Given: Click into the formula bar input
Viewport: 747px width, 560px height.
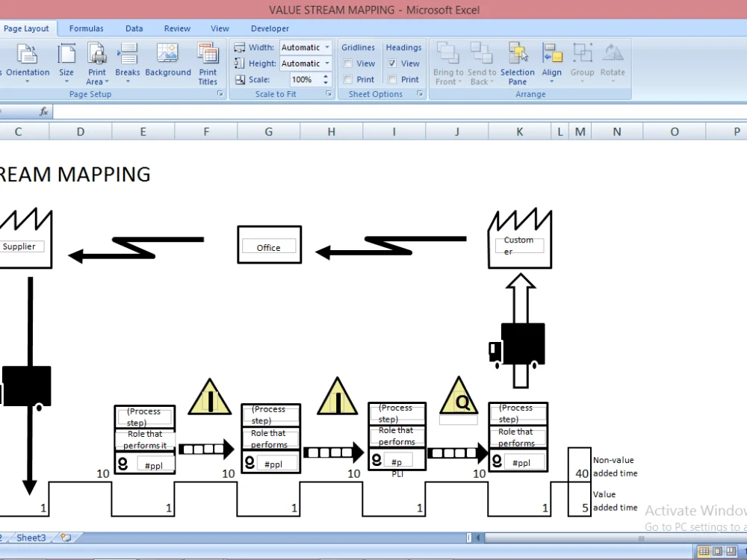Looking at the screenshot, I should tap(400, 111).
